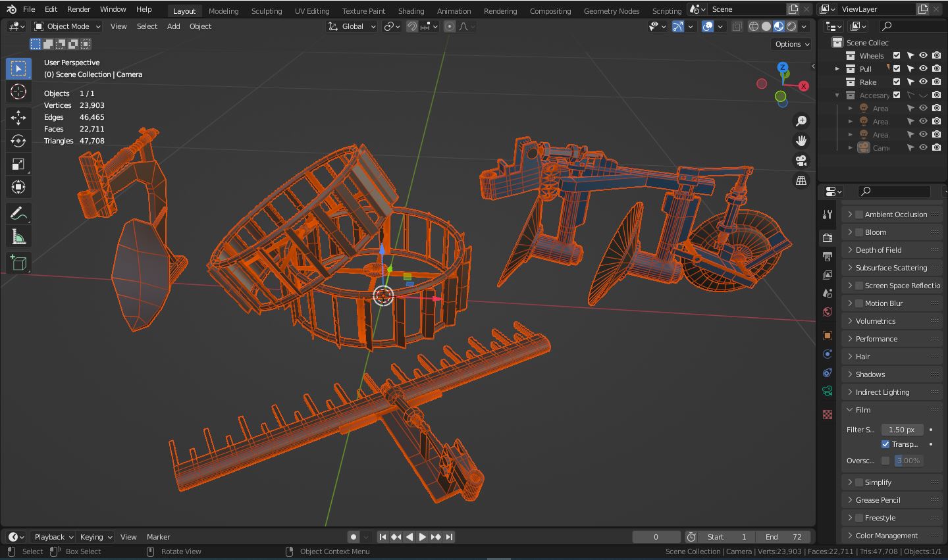948x560 pixels.
Task: Toggle auto keying record button
Action: [x=354, y=537]
